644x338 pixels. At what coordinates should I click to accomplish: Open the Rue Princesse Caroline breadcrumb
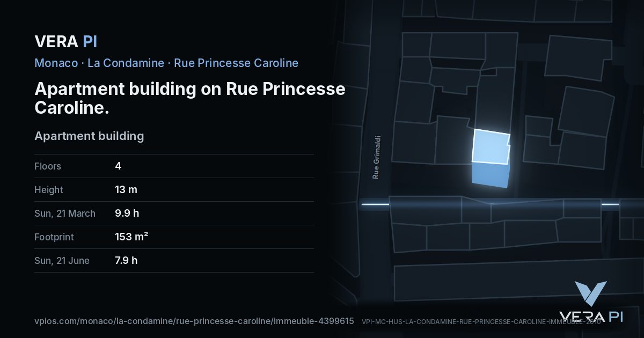point(236,63)
